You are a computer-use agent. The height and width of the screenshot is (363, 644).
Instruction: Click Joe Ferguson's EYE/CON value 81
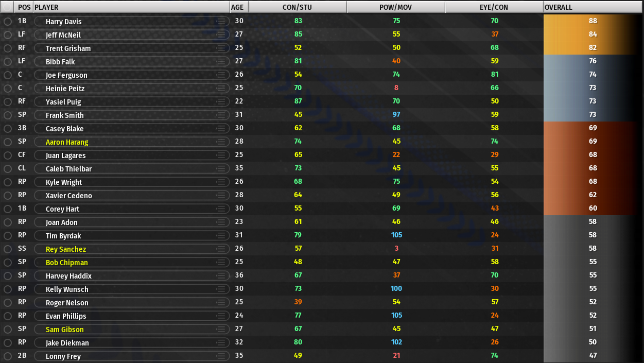pos(495,75)
